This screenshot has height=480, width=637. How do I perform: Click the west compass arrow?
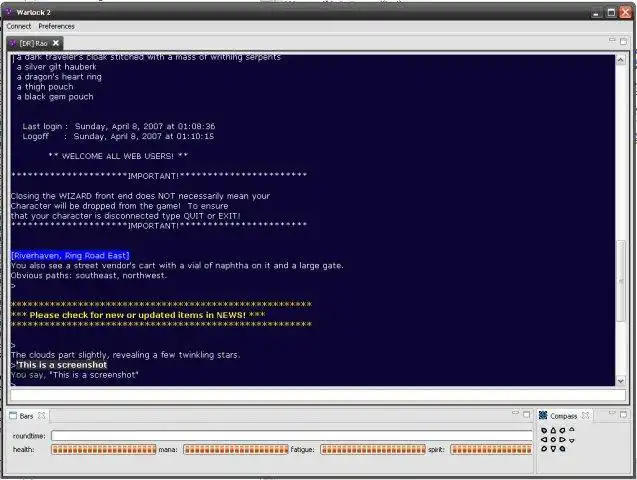544,439
